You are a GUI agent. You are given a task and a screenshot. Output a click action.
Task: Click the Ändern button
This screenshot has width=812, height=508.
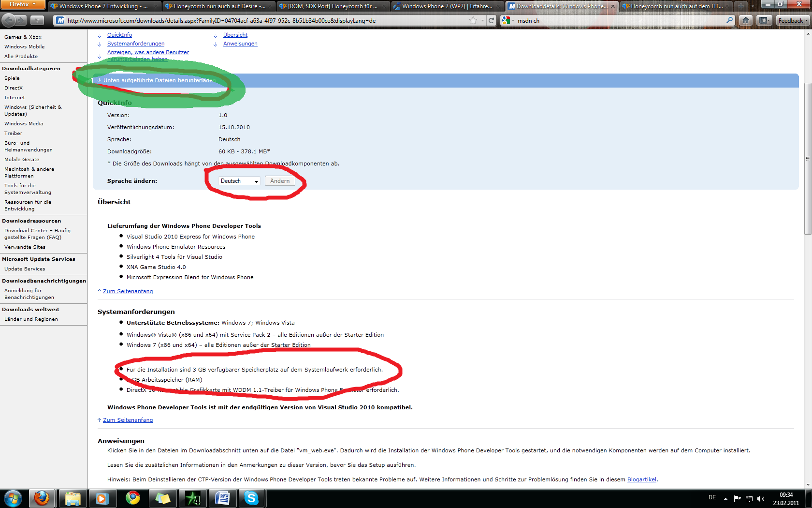pyautogui.click(x=280, y=181)
